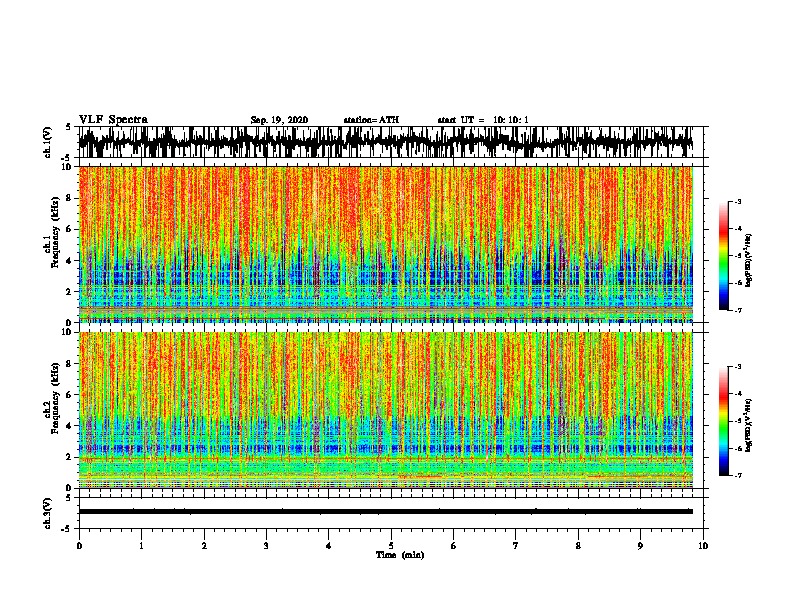Click the "Time (min)" axis title
This screenshot has height=612, width=792.
[400, 555]
